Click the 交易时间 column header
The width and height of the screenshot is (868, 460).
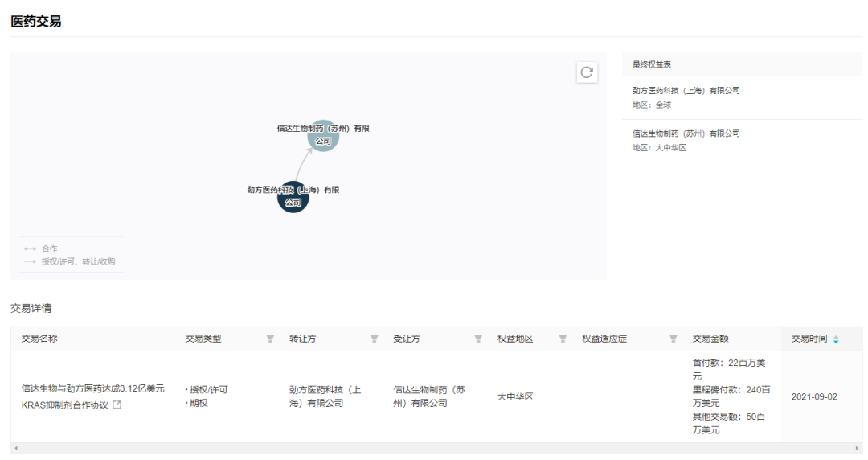809,339
